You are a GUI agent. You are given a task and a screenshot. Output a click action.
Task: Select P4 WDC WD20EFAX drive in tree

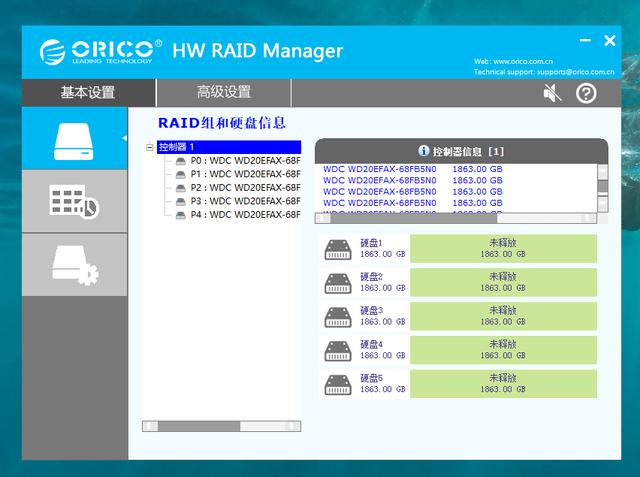coord(245,215)
